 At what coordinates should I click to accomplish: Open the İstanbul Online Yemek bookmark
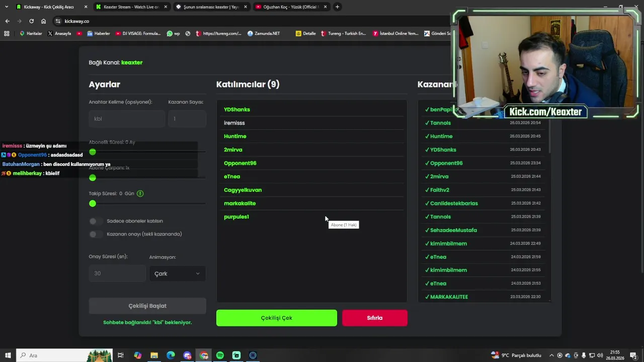395,34
